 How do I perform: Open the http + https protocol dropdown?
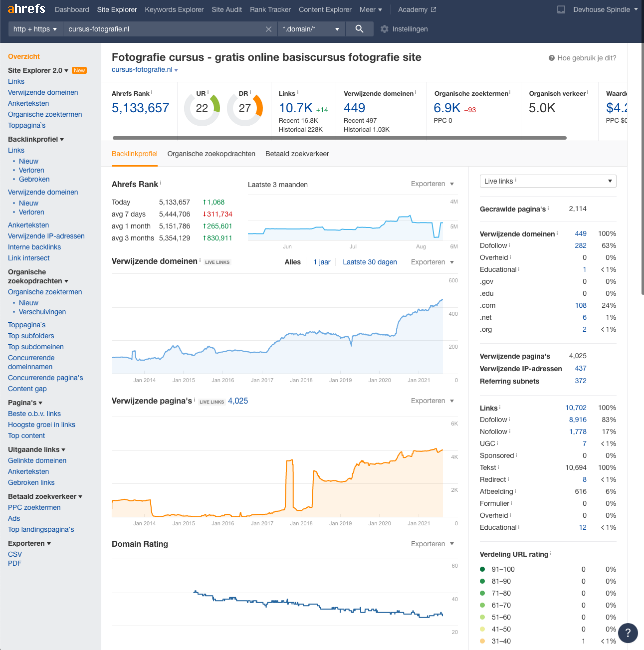pos(35,29)
